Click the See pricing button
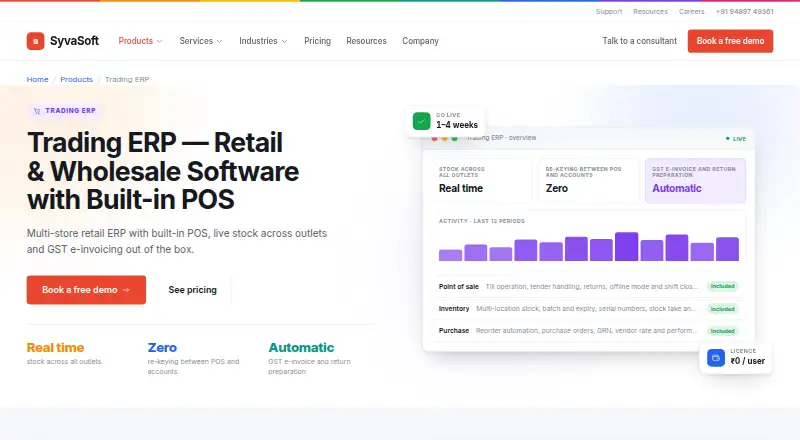This screenshot has width=800, height=440. [x=192, y=290]
